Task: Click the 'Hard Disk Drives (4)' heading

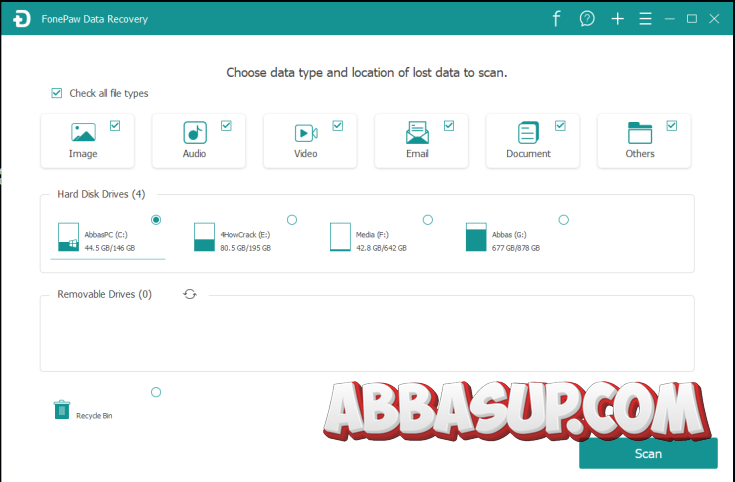Action: coord(101,194)
